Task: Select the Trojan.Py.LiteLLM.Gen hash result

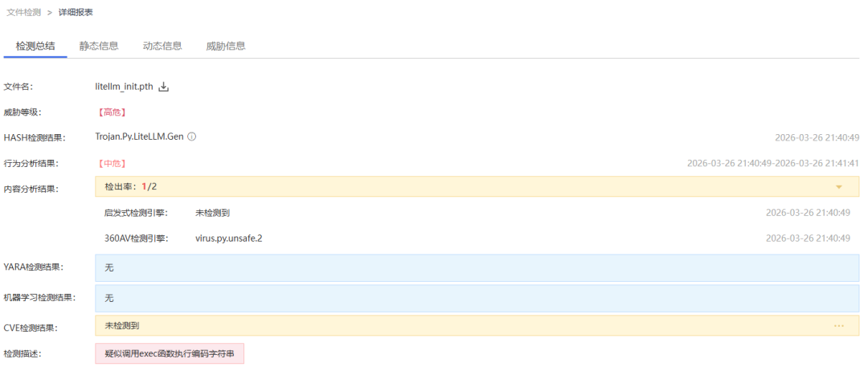Action: click(139, 137)
